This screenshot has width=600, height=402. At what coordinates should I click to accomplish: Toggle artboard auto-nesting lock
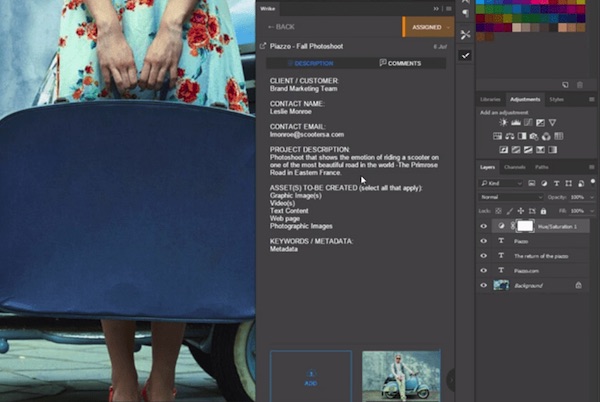pos(532,211)
